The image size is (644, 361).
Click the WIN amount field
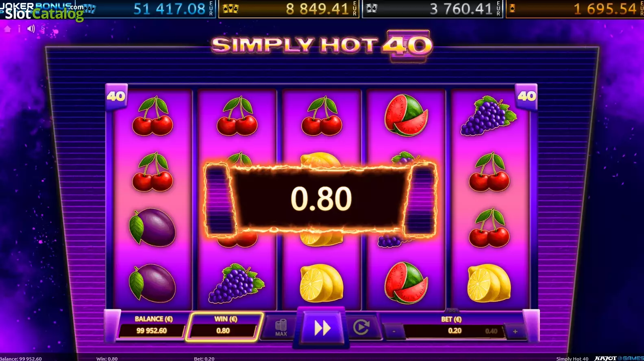pyautogui.click(x=223, y=330)
